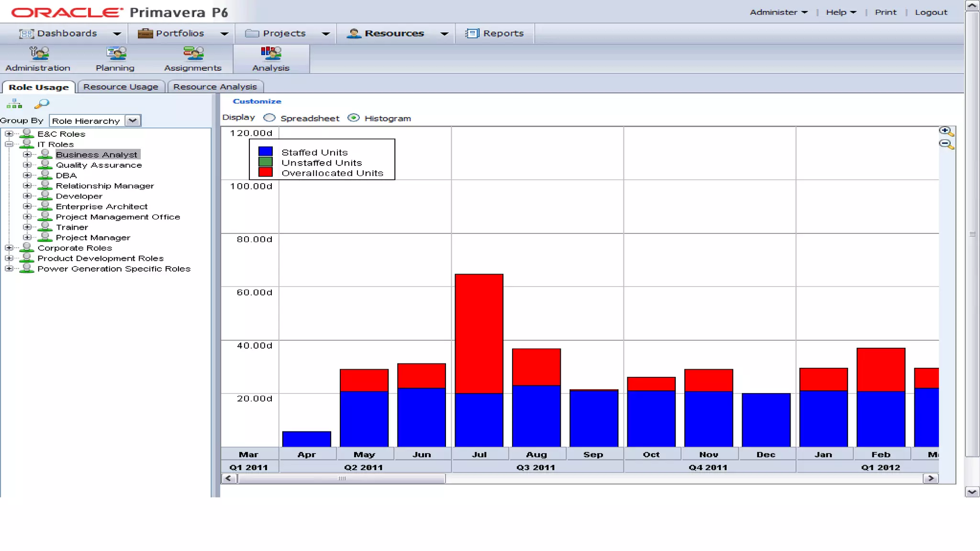This screenshot has width=980, height=551.
Task: Click the E&C Roles person icon
Action: coord(27,133)
